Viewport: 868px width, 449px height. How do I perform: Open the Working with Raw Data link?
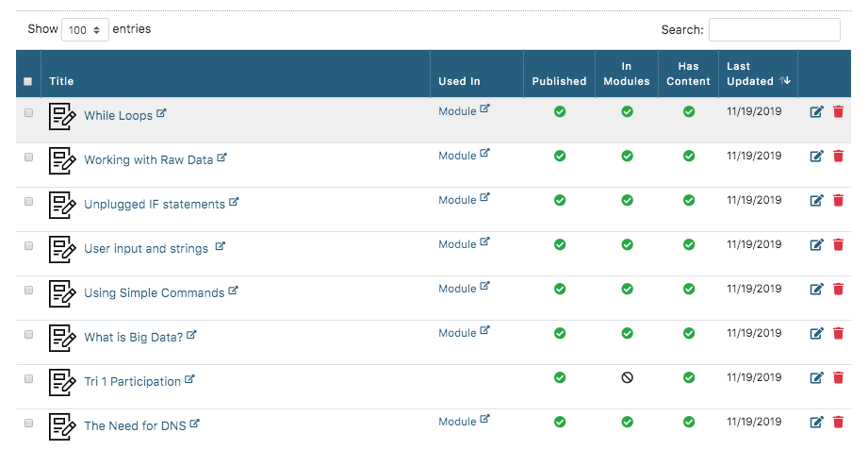pos(149,160)
